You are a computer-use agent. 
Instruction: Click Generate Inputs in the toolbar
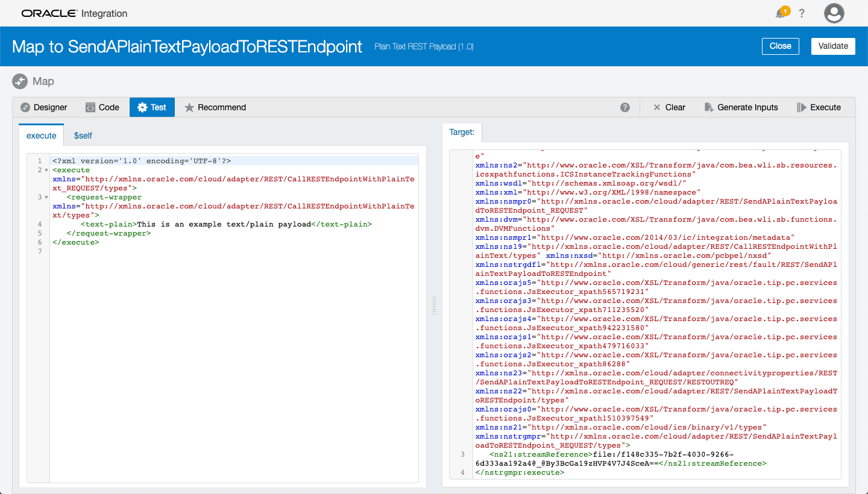coord(741,107)
